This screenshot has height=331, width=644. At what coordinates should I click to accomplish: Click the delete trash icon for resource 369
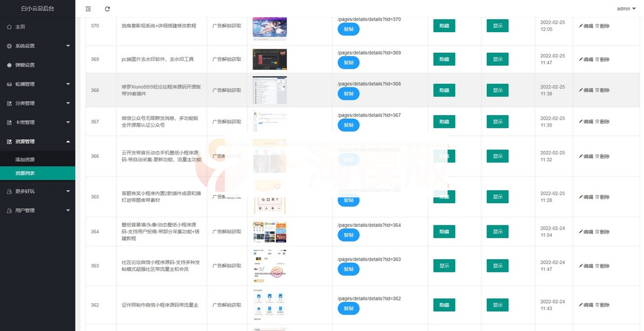point(598,59)
